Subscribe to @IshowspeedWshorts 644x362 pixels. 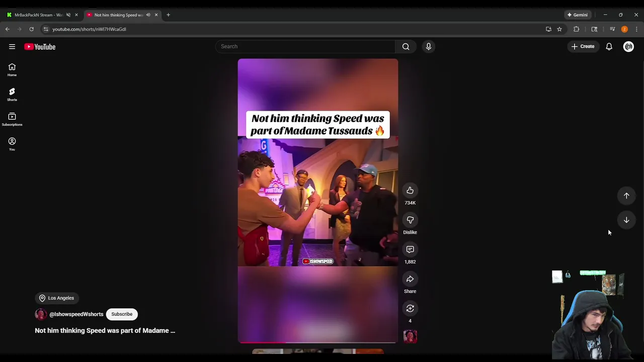tap(122, 314)
